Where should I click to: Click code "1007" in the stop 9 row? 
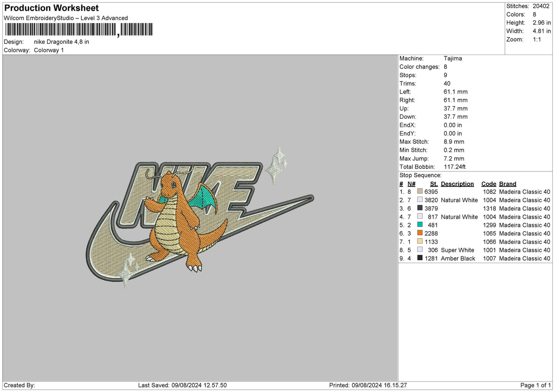tap(489, 258)
